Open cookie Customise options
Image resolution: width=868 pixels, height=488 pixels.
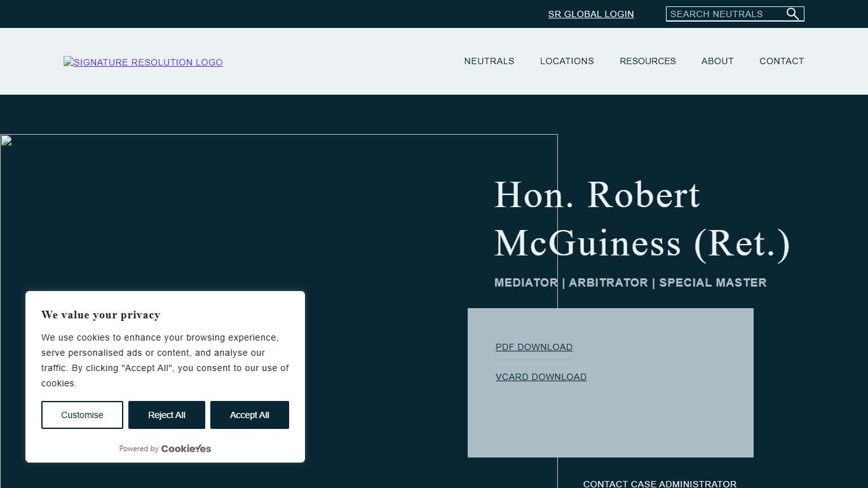[x=82, y=414]
